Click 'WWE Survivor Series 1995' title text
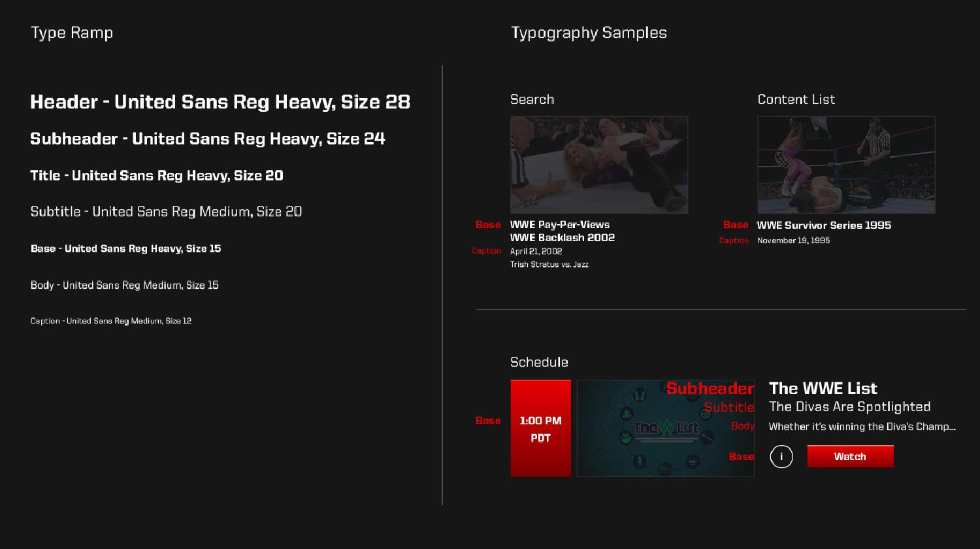The image size is (980, 549). (824, 225)
